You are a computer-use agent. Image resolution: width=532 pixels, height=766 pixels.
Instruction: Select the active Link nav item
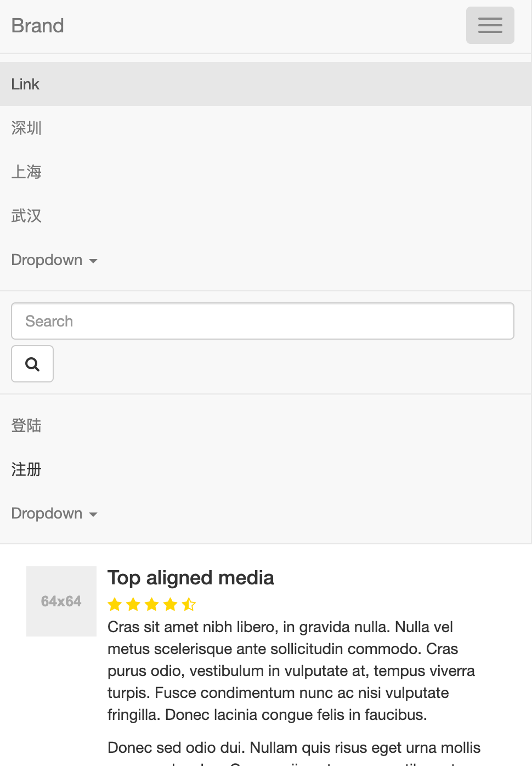[x=25, y=84]
